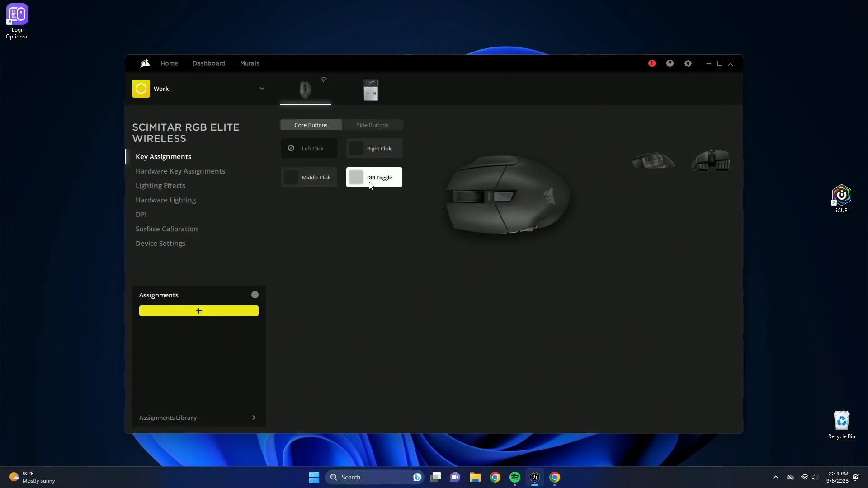The image size is (868, 488).
Task: Show hidden system tray icons
Action: coord(775,477)
